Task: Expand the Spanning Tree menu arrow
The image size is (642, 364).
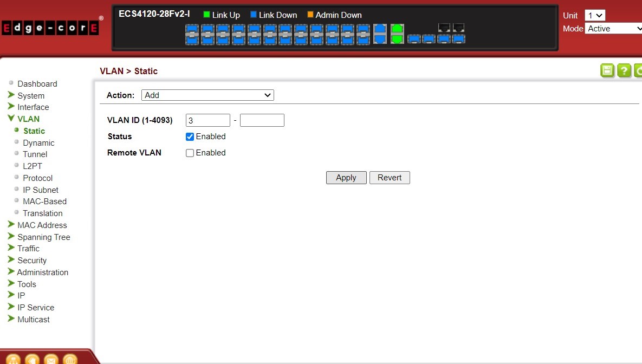Action: tap(11, 236)
